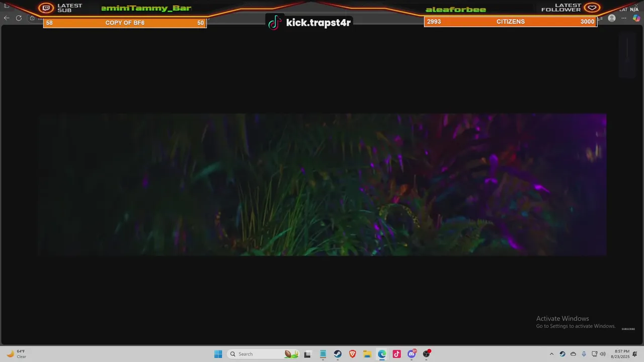The height and width of the screenshot is (362, 644).
Task: Click the site info lock icon
Action: click(32, 18)
